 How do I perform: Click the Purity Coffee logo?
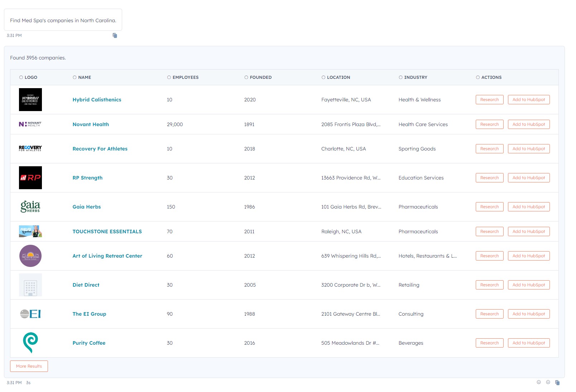(30, 343)
